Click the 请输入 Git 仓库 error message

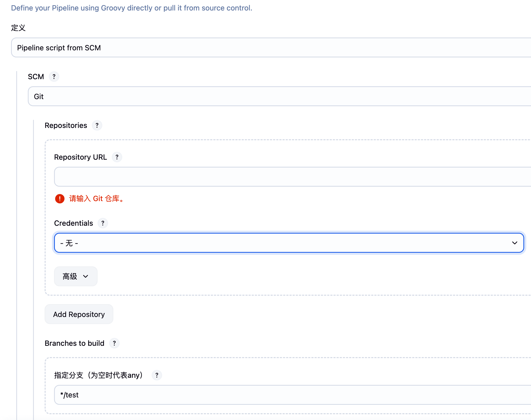(x=97, y=199)
